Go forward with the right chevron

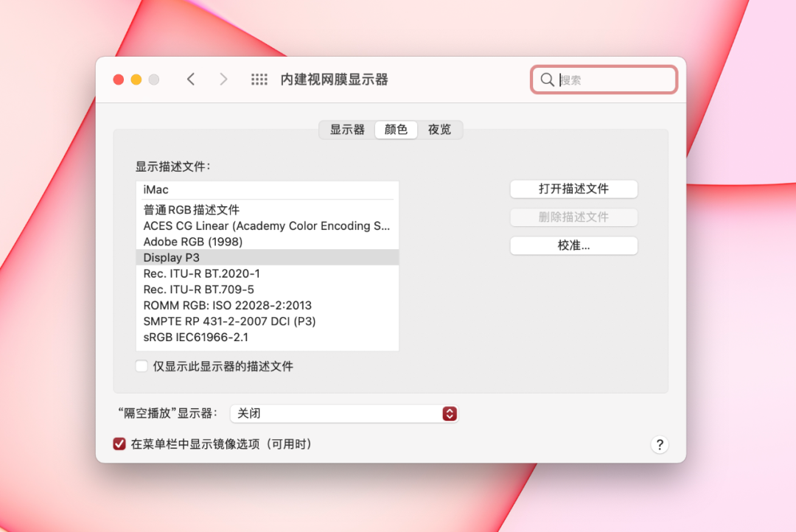point(223,79)
